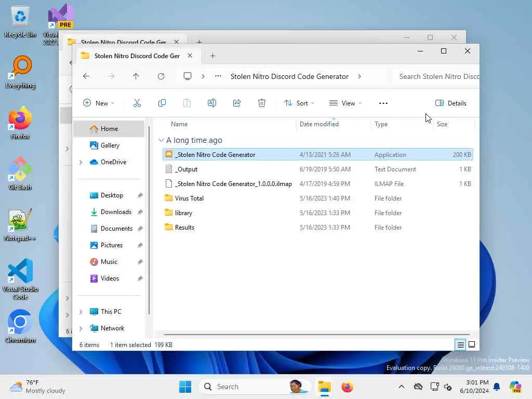Show hidden breadcrumb path ellipsis
The width and height of the screenshot is (532, 399).
218,76
